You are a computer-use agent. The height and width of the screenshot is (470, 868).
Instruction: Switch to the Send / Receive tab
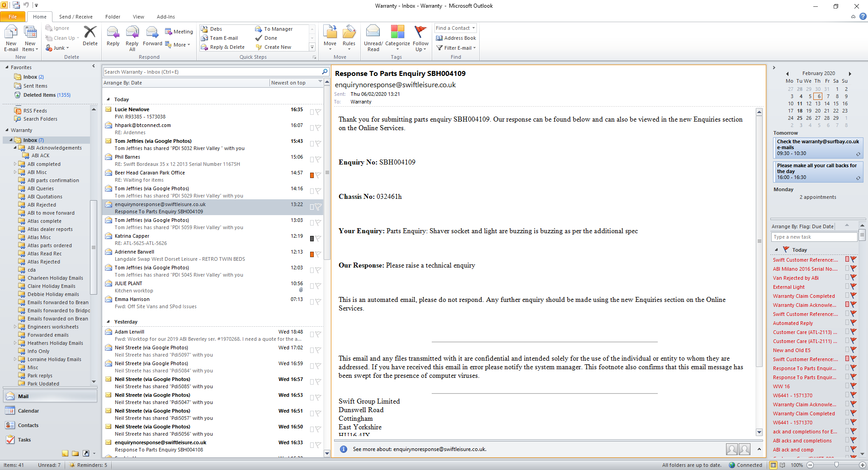coord(76,17)
